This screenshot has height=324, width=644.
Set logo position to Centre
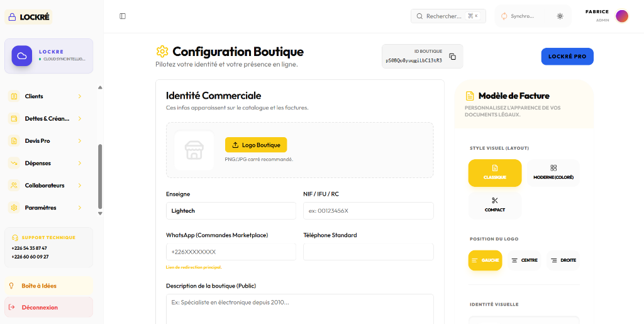pyautogui.click(x=524, y=260)
